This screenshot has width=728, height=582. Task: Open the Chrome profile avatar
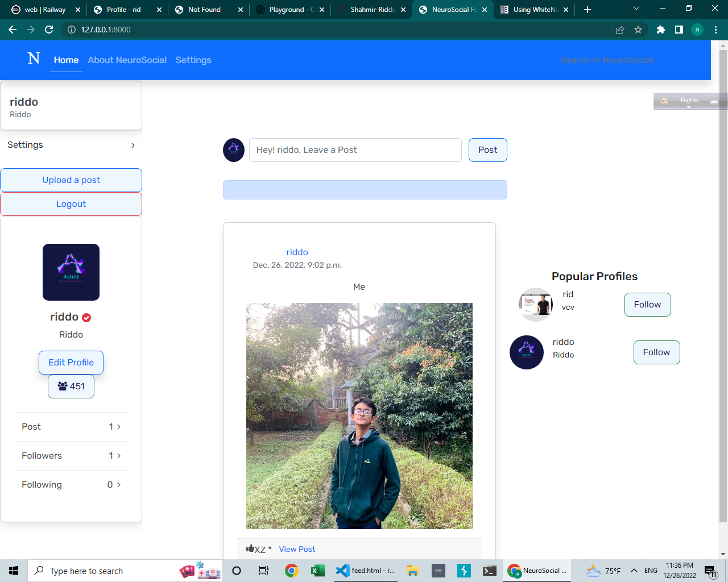(x=697, y=30)
